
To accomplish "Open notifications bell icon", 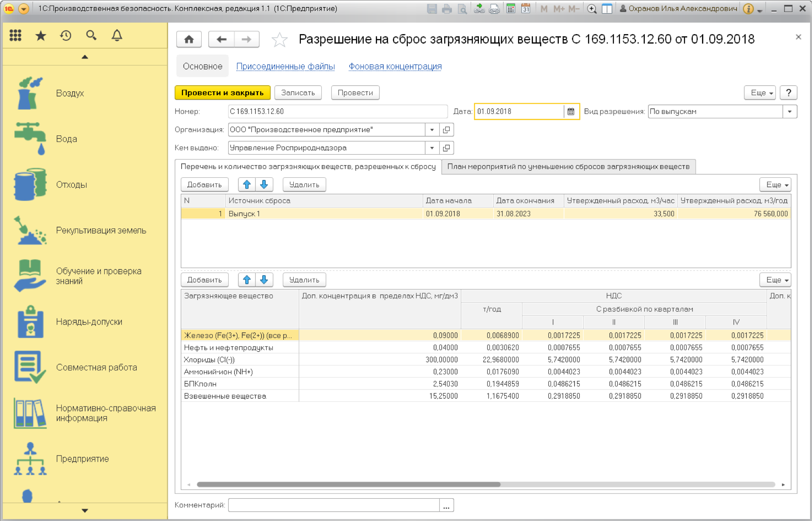I will (117, 35).
